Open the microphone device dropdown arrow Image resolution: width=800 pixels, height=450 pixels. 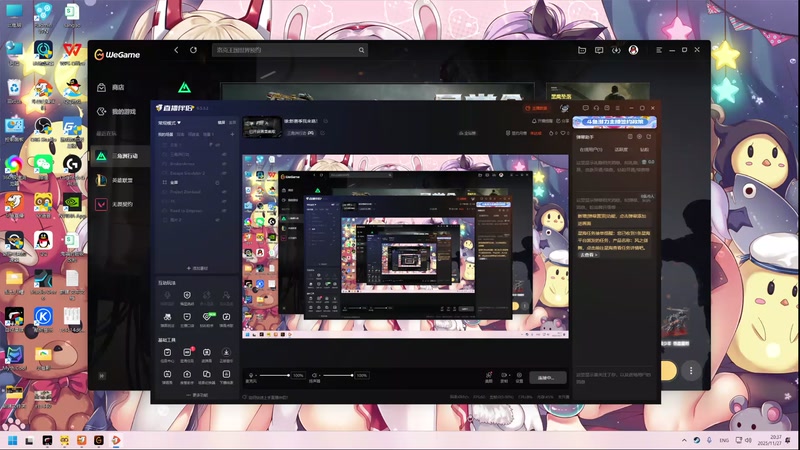(256, 376)
